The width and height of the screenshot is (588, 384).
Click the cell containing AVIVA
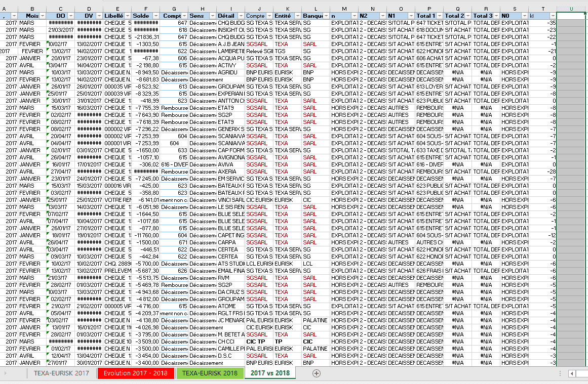pyautogui.click(x=230, y=164)
